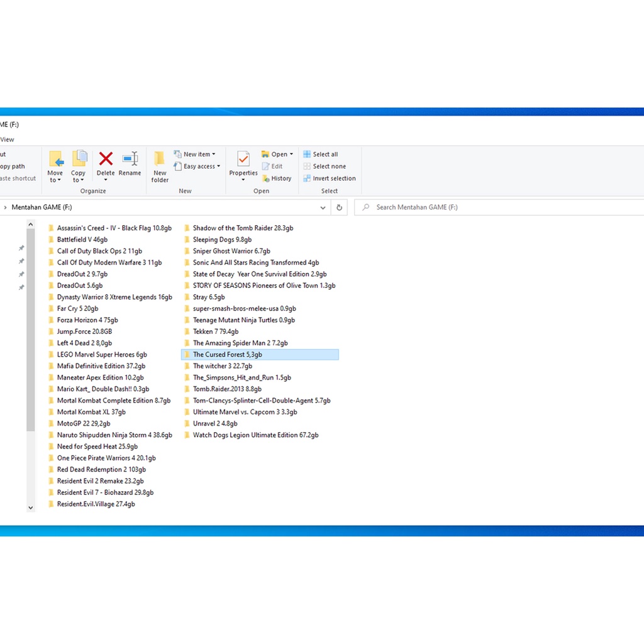Click the folder icon of Unravel 2 4.8gb
Viewport: 644px width, 644px height.
187,423
